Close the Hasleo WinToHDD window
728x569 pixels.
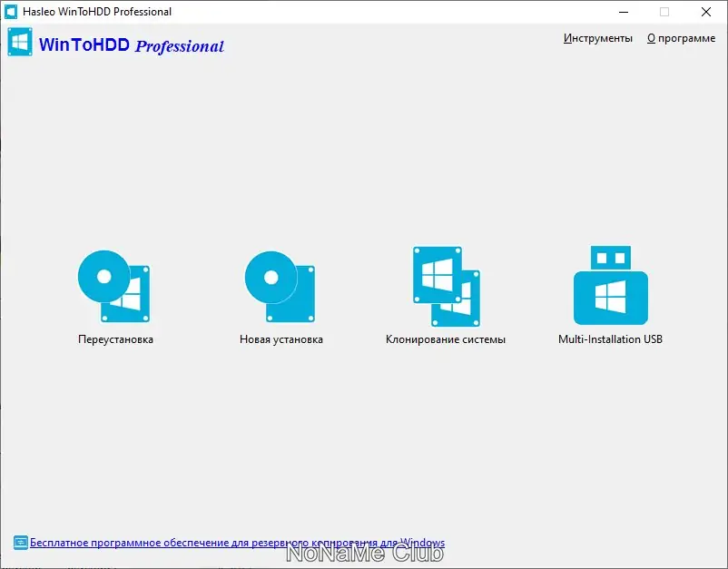[x=705, y=12]
